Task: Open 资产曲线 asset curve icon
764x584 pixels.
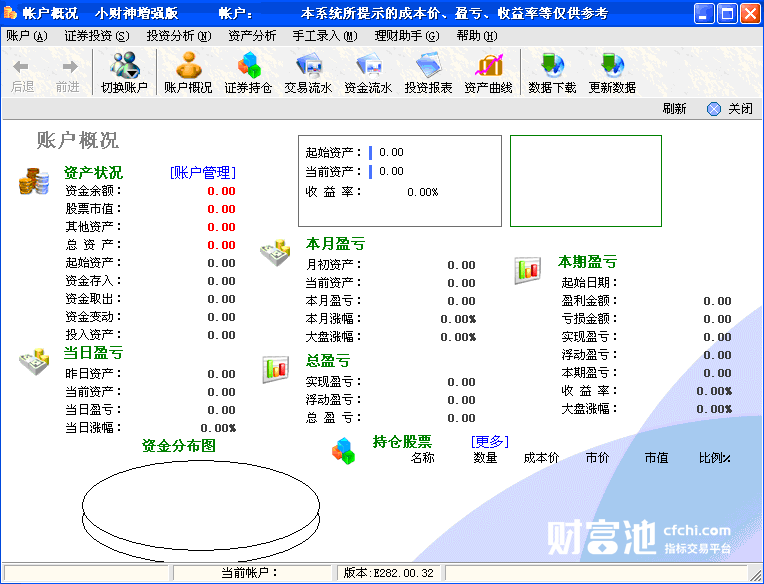Action: coord(489,65)
